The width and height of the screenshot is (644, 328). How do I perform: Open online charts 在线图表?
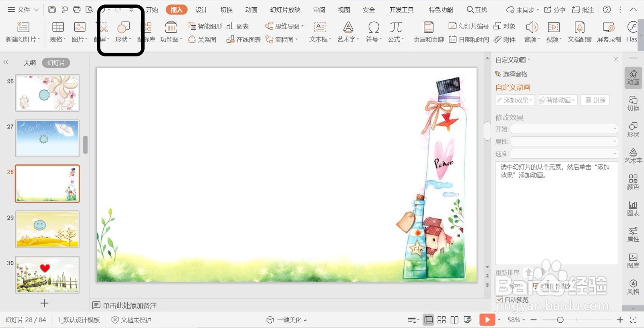(x=244, y=39)
